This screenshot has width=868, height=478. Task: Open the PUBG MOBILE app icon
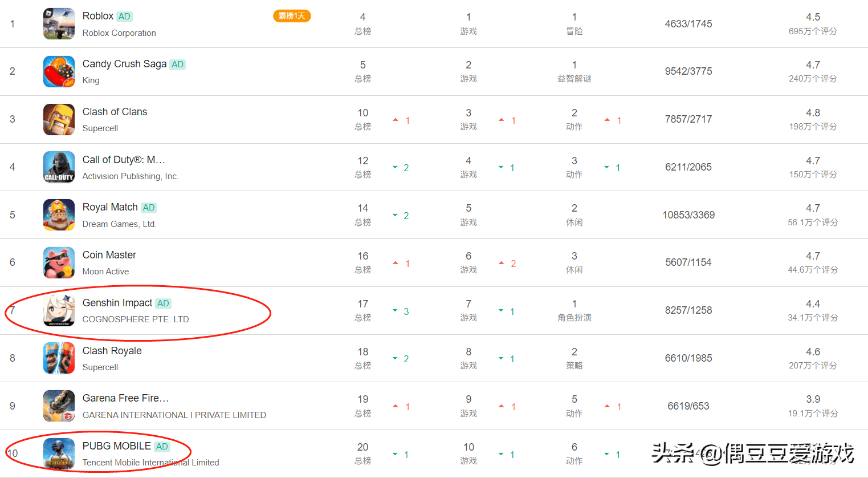(x=59, y=453)
